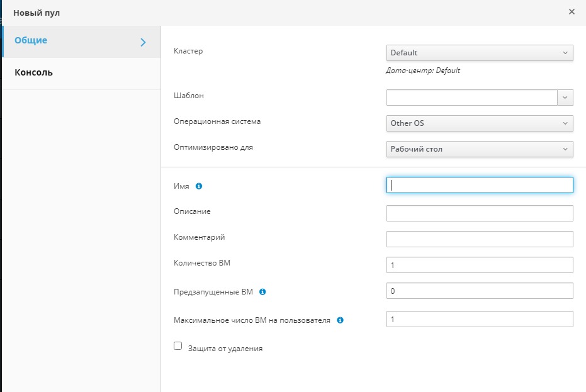
Task: Close the Новый пул dialog
Action: pyautogui.click(x=572, y=12)
